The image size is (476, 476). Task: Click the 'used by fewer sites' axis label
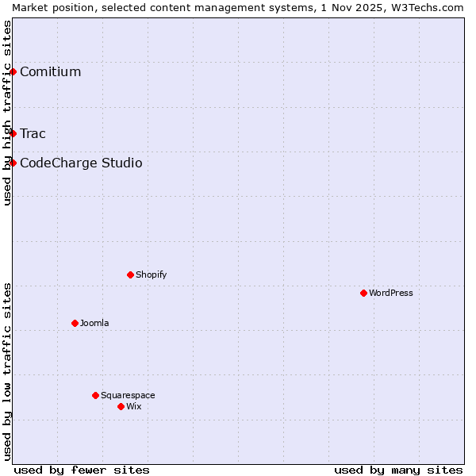point(82,470)
